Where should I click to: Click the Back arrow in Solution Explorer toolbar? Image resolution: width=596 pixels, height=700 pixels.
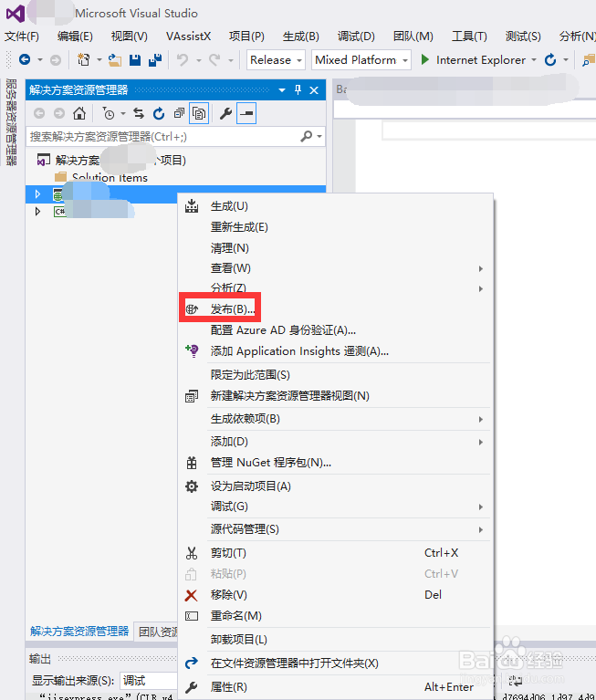pos(39,113)
